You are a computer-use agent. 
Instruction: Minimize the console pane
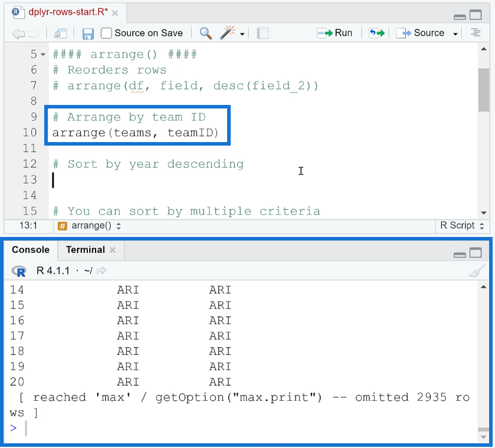click(x=460, y=255)
